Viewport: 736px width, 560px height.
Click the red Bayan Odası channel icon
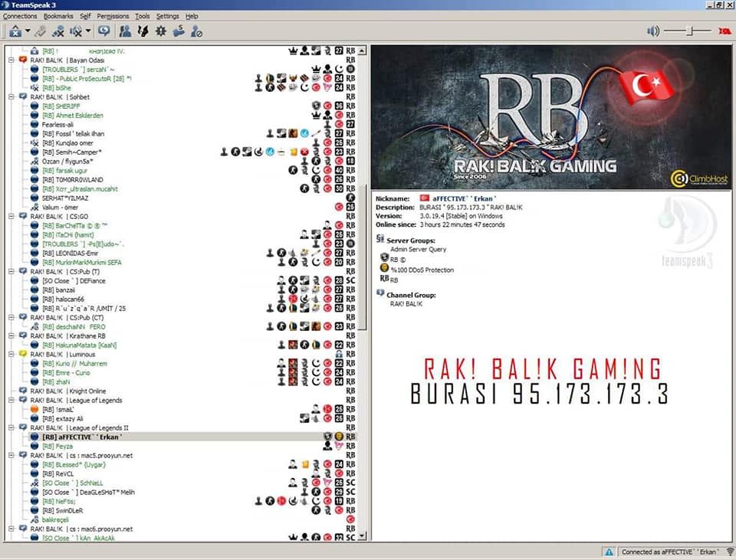coord(23,60)
